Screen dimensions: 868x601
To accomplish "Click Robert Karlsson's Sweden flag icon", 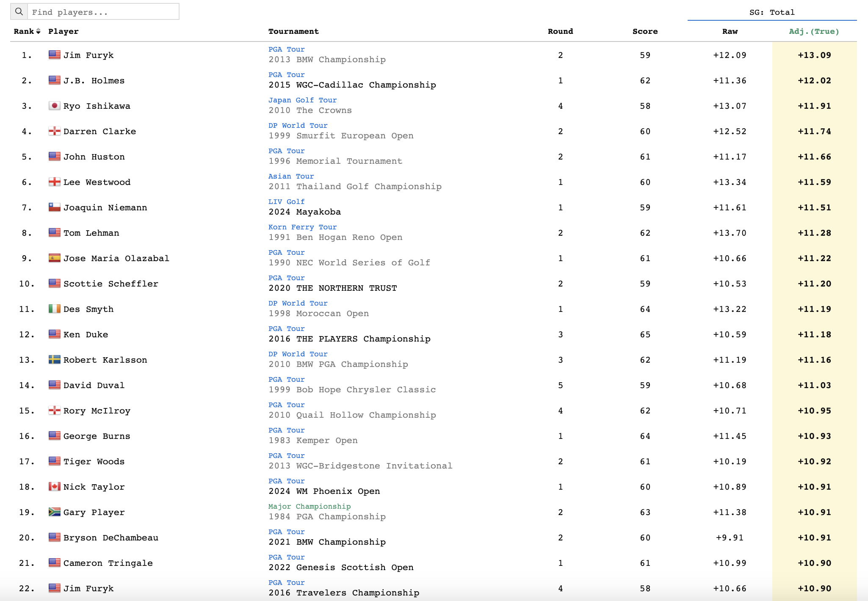I will click(54, 360).
